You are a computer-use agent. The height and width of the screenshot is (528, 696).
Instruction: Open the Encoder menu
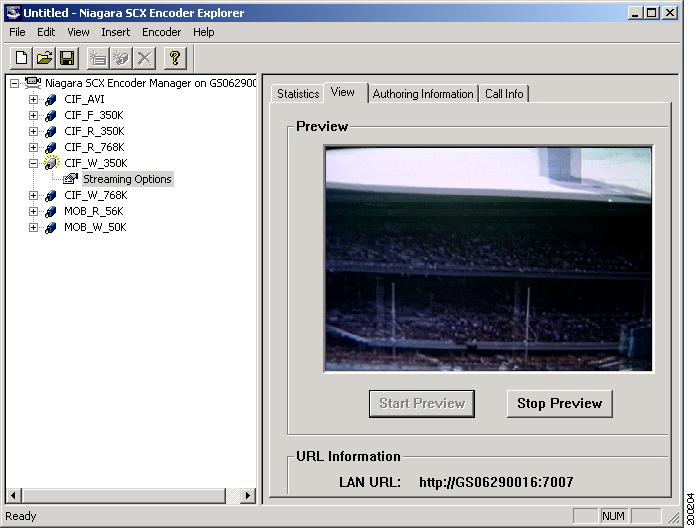(x=161, y=32)
